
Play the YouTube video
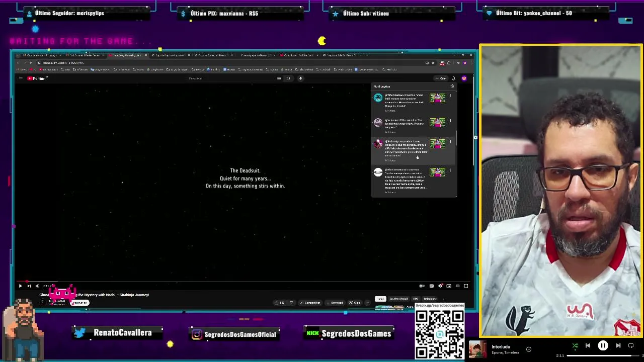point(20,286)
